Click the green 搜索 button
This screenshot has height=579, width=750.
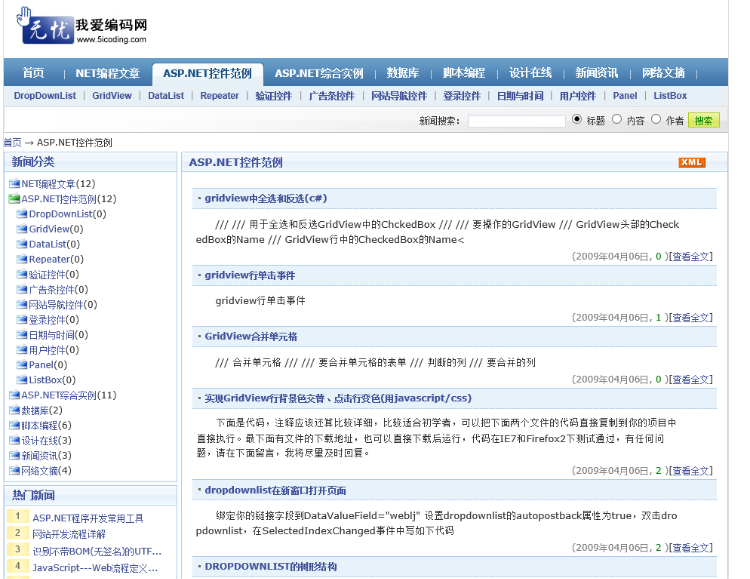[704, 121]
